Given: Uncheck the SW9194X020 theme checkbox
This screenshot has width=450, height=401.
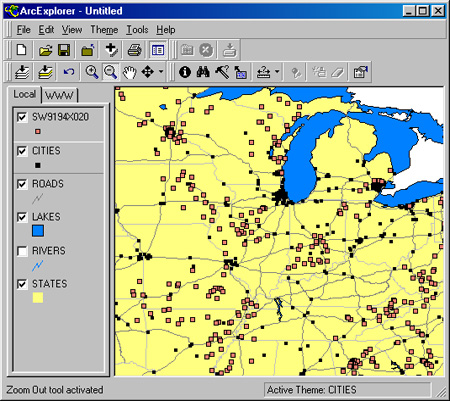Looking at the screenshot, I should pos(22,117).
